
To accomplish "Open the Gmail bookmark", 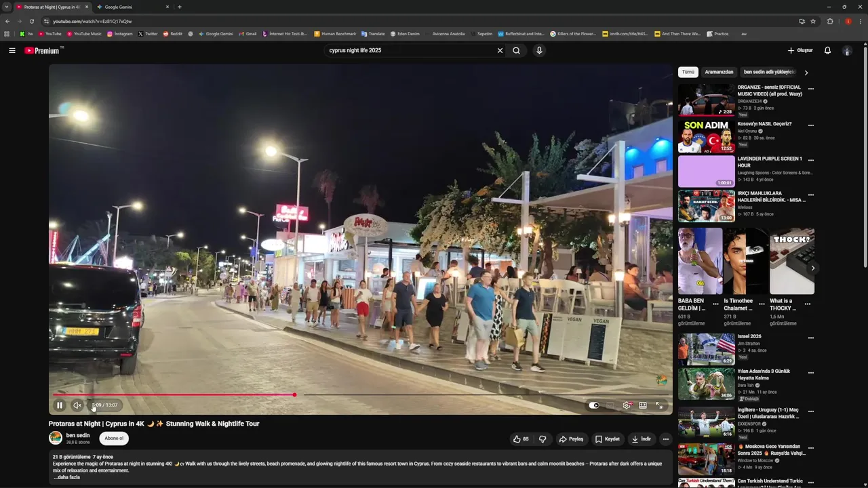I will (248, 33).
